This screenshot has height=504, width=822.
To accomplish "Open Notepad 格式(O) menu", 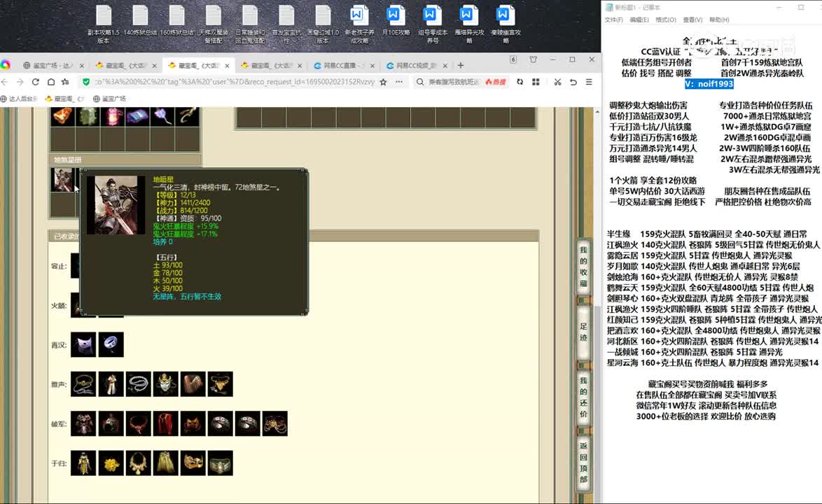I will coord(665,20).
